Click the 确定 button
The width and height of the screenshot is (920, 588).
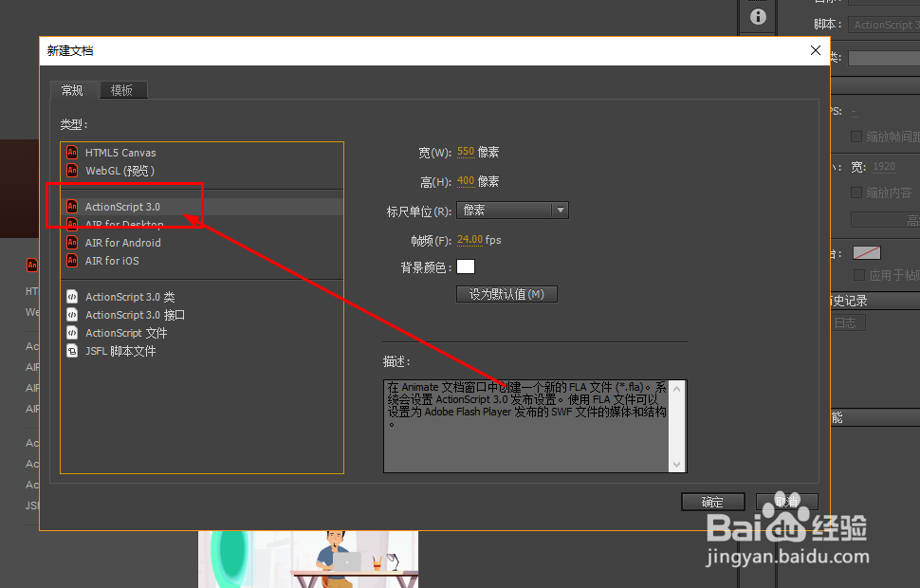coord(713,502)
